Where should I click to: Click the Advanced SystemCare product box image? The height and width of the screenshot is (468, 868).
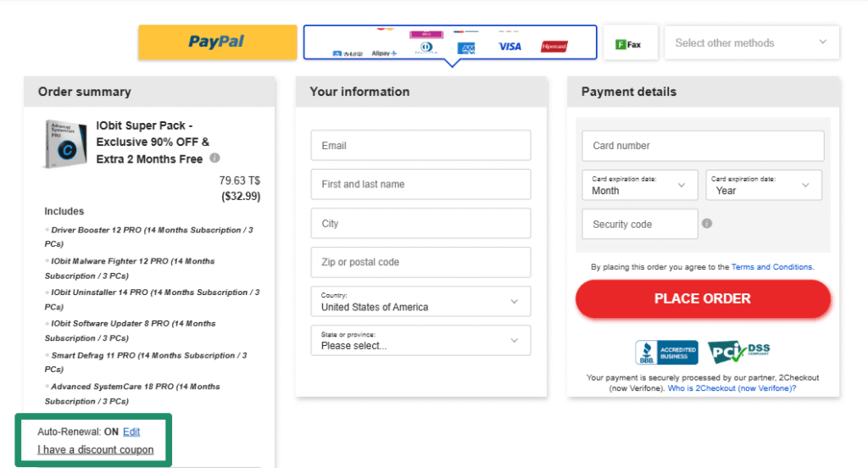(x=65, y=143)
